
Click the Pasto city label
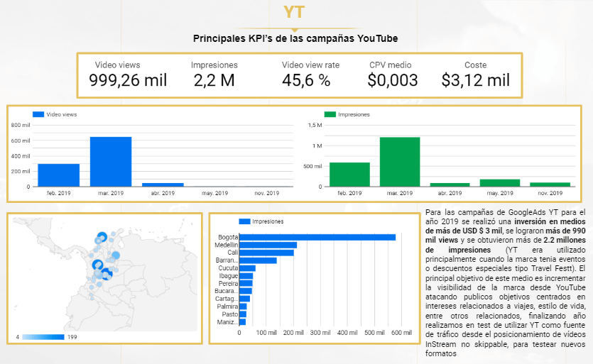tap(230, 314)
